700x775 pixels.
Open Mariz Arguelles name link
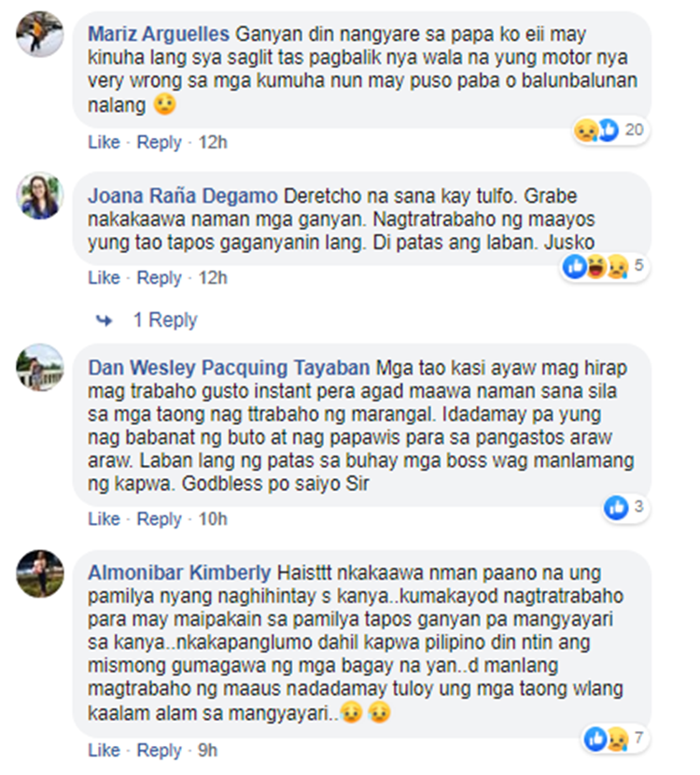pyautogui.click(x=159, y=35)
